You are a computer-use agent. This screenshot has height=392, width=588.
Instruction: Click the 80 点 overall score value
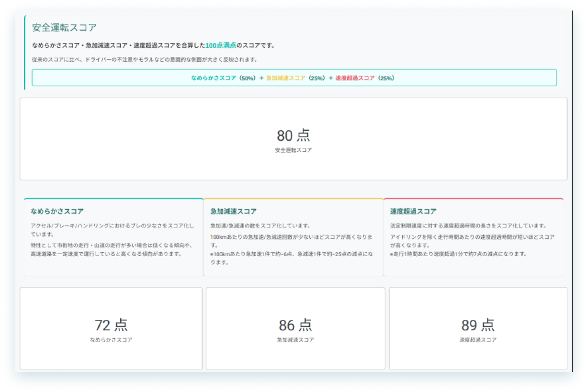point(294,135)
